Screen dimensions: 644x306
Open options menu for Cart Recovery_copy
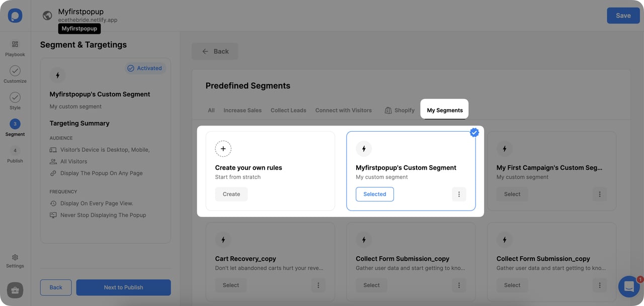point(318,285)
